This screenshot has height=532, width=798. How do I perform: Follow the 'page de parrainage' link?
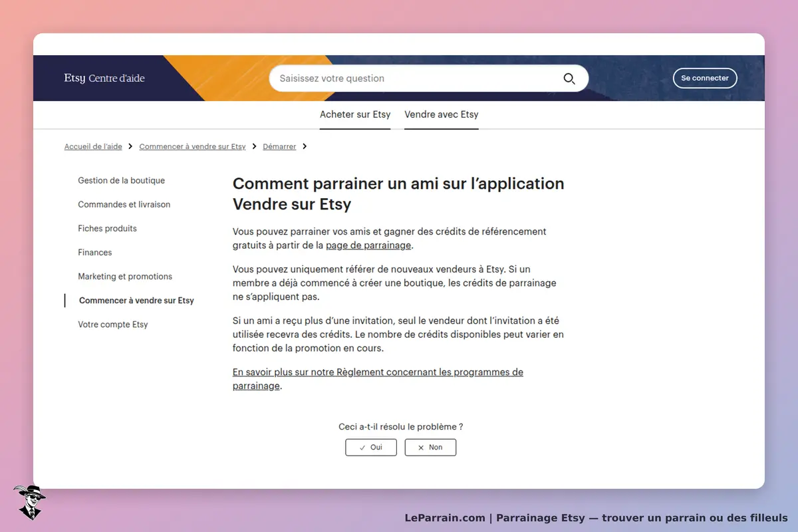click(x=368, y=245)
